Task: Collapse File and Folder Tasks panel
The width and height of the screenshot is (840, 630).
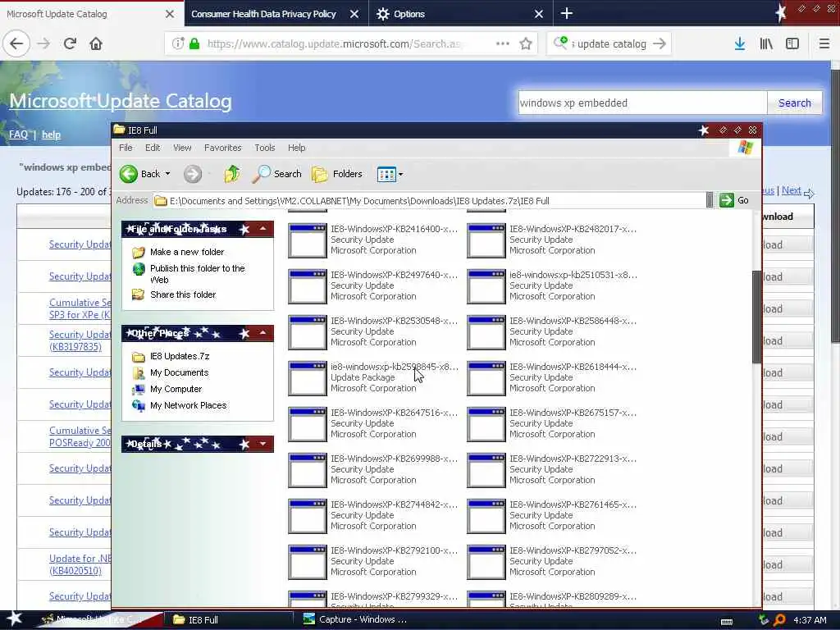Action: pyautogui.click(x=263, y=229)
